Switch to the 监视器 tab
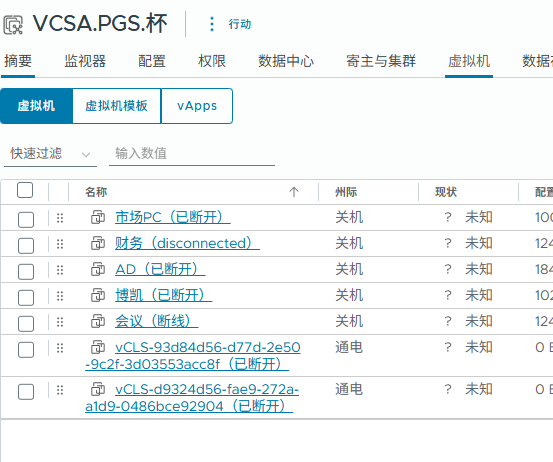Viewport: 553px width, 462px height. click(85, 61)
